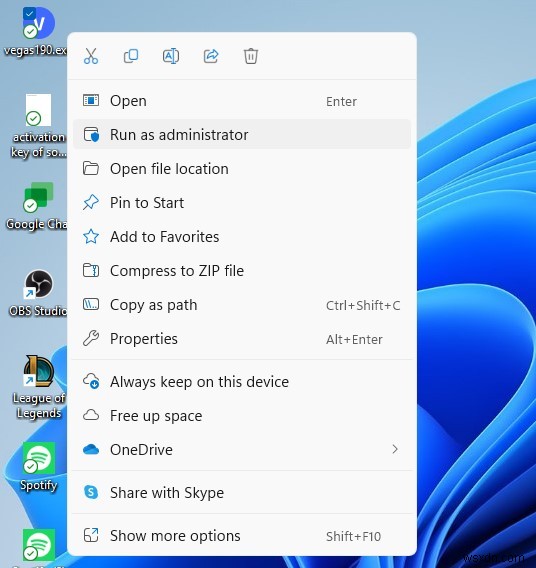The width and height of the screenshot is (536, 568).
Task: Click the Delete trash can icon
Action: (x=251, y=56)
